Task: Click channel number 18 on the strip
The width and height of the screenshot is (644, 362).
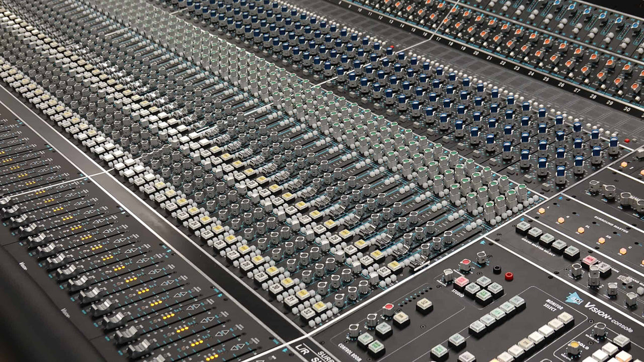Action: pyautogui.click(x=451, y=43)
